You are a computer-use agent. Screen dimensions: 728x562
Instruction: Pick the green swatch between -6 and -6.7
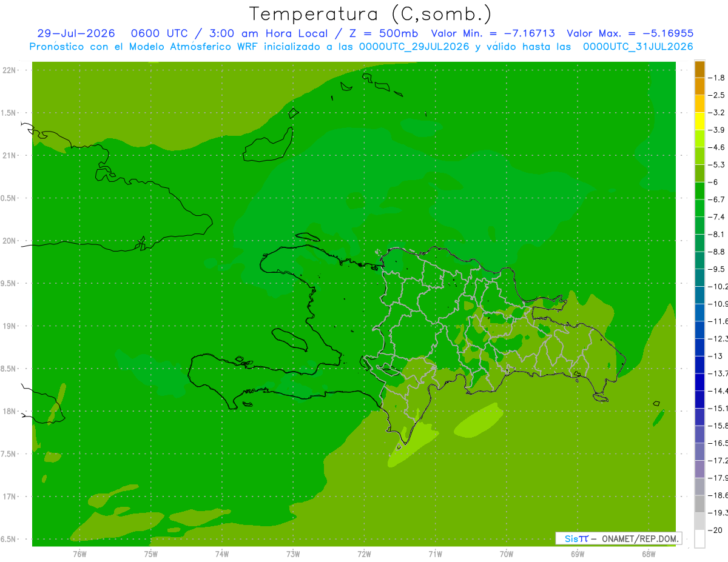tap(699, 191)
